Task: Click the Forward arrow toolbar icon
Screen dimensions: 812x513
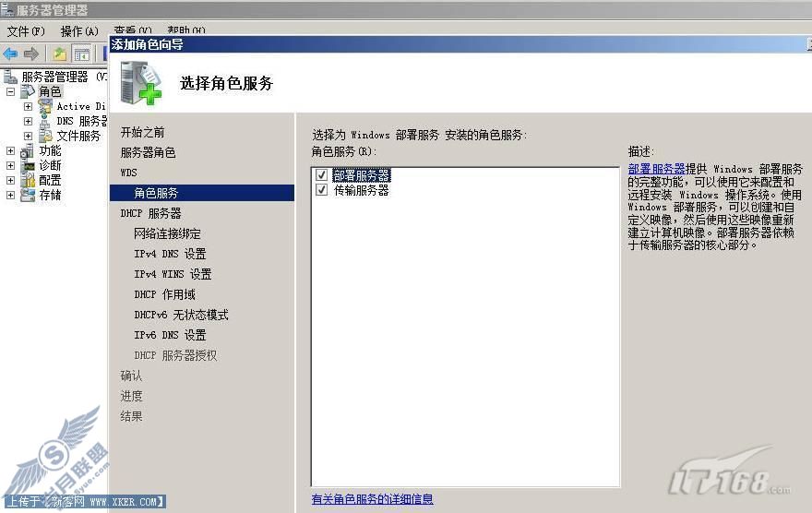Action: click(x=31, y=54)
